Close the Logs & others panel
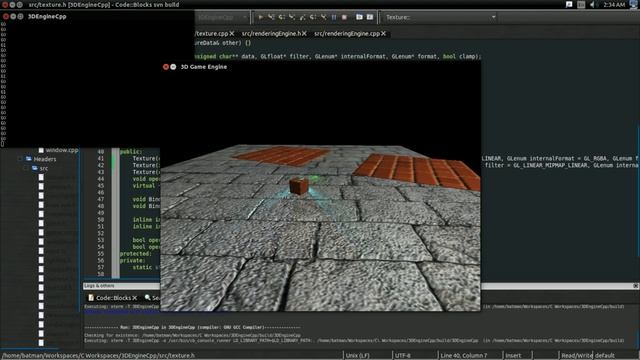Screen dimensions: 640x360 [x=636, y=286]
